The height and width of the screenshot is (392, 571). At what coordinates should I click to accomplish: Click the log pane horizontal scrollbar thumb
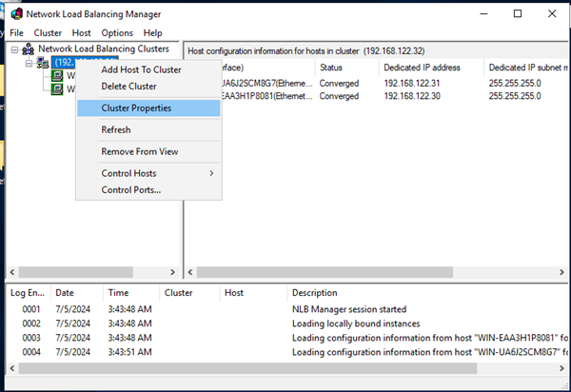[x=248, y=368]
